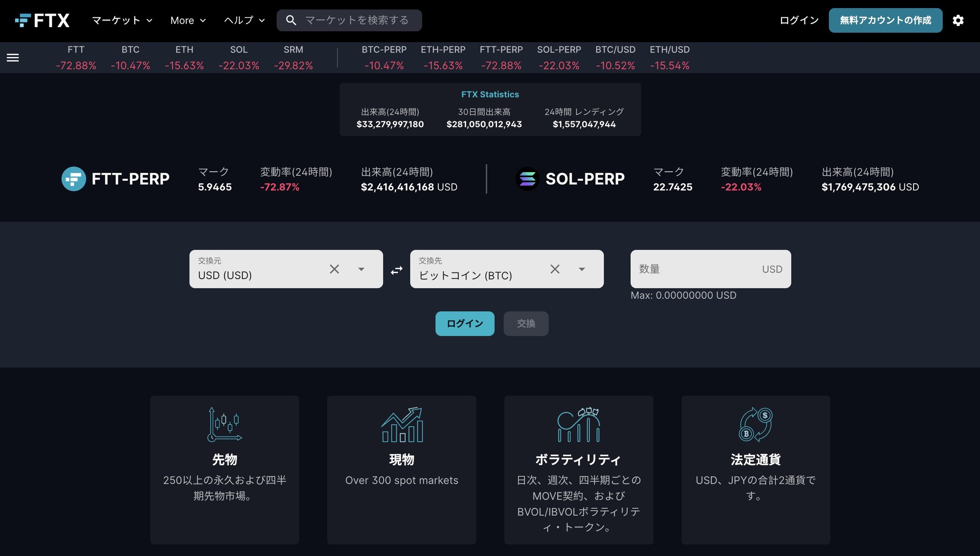Screen dimensions: 980x556
Task: Click the swap-direction arrows between currencies
Action: 396,271
